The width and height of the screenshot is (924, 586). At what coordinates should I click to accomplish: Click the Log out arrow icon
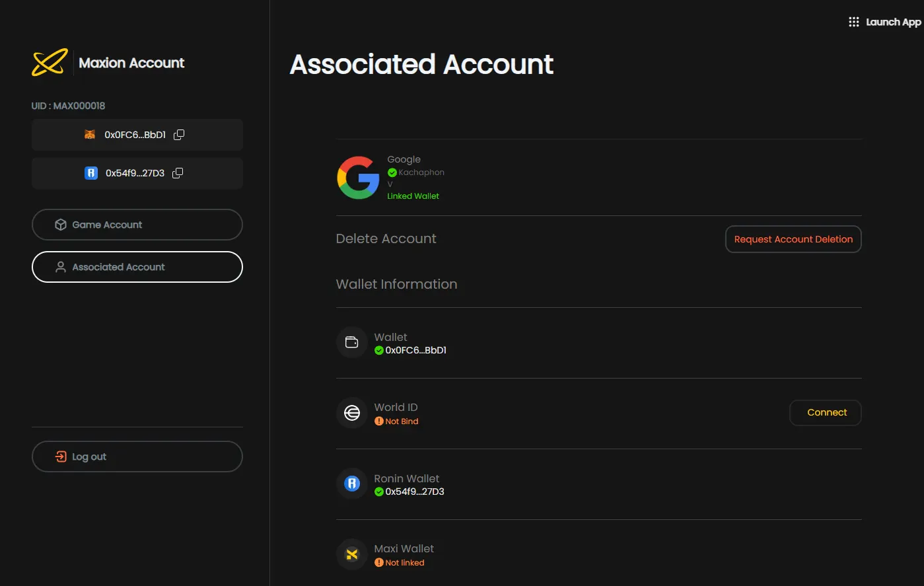[x=61, y=457]
